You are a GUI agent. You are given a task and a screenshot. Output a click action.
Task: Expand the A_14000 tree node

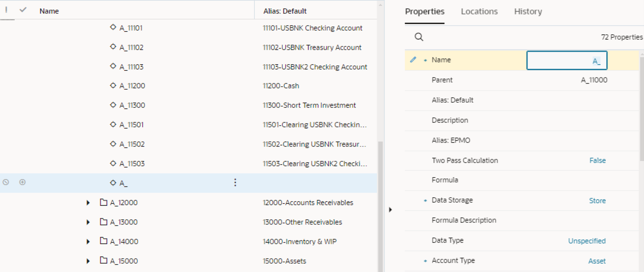88,241
